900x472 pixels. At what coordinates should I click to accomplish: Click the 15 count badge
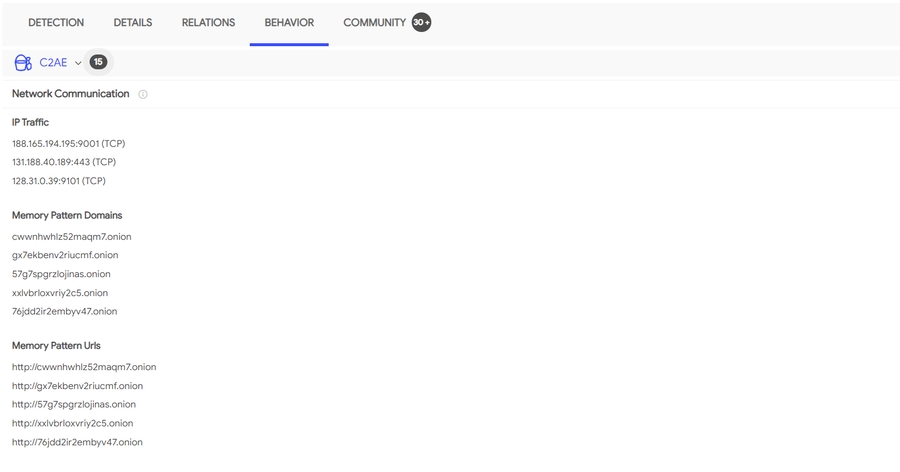[98, 62]
